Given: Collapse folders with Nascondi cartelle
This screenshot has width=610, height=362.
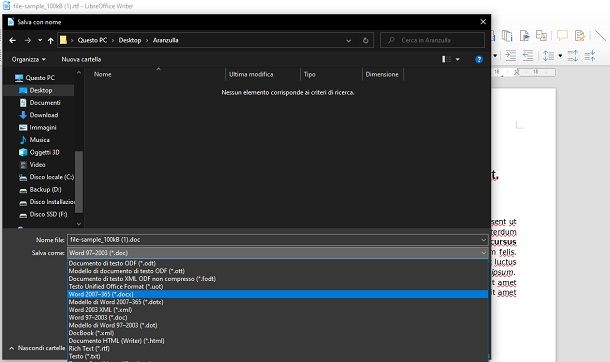Looking at the screenshot, I should pyautogui.click(x=37, y=348).
